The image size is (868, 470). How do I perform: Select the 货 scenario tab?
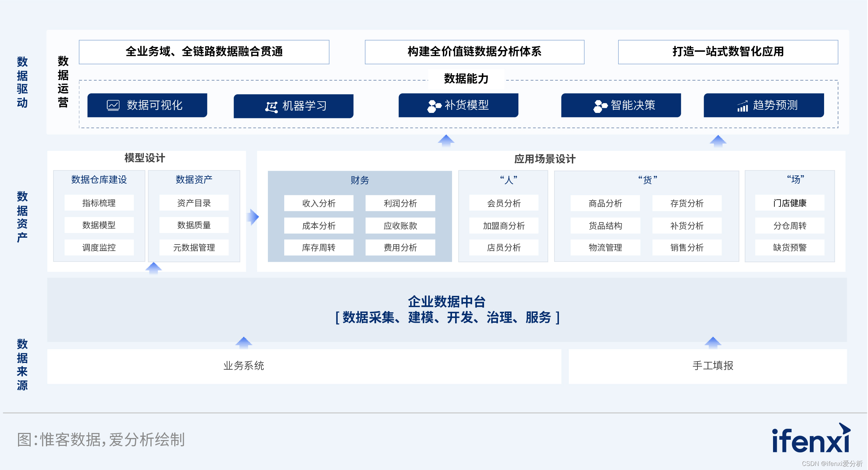click(x=647, y=181)
